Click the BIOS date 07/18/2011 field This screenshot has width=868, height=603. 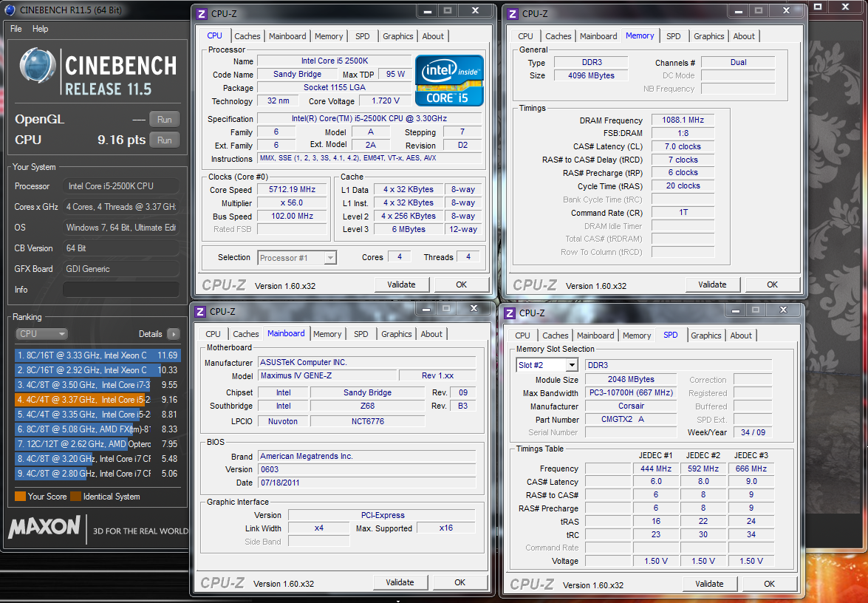tap(367, 483)
